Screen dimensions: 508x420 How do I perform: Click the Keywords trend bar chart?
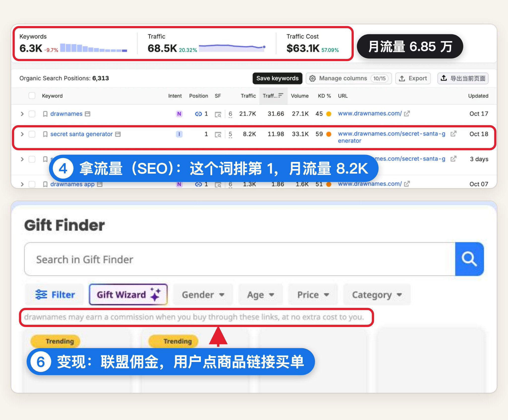[x=94, y=48]
